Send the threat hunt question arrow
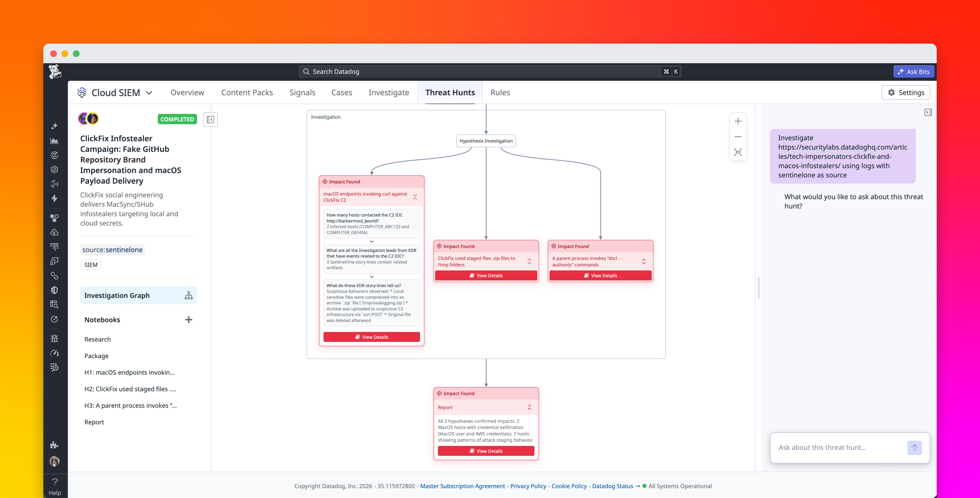980x498 pixels. (x=914, y=448)
